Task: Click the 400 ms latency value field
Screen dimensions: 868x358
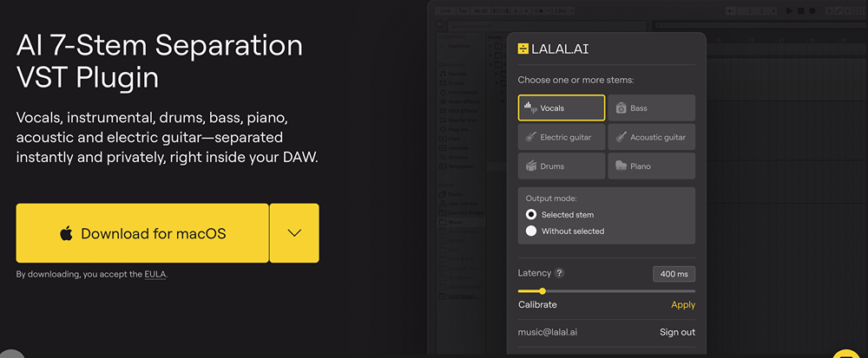Action: 674,274
